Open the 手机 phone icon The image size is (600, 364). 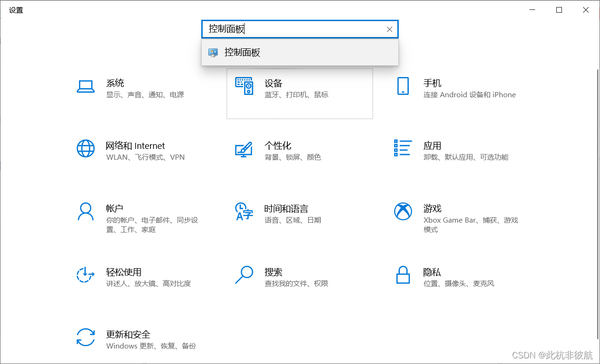click(x=403, y=86)
